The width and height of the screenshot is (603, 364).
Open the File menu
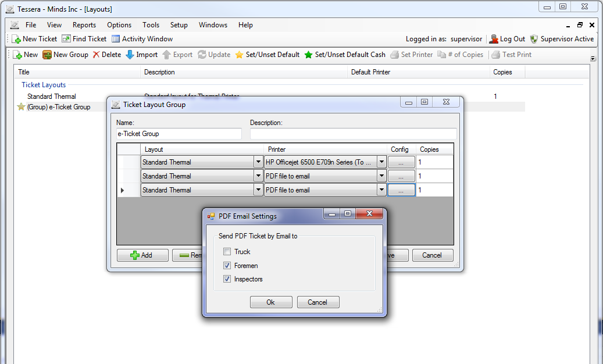31,25
